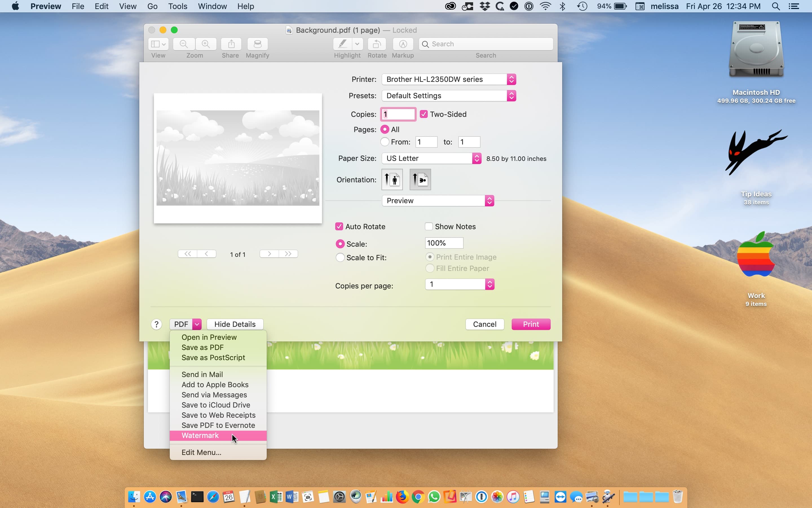Open the Paper Size dropdown
This screenshot has width=812, height=508.
(x=431, y=158)
